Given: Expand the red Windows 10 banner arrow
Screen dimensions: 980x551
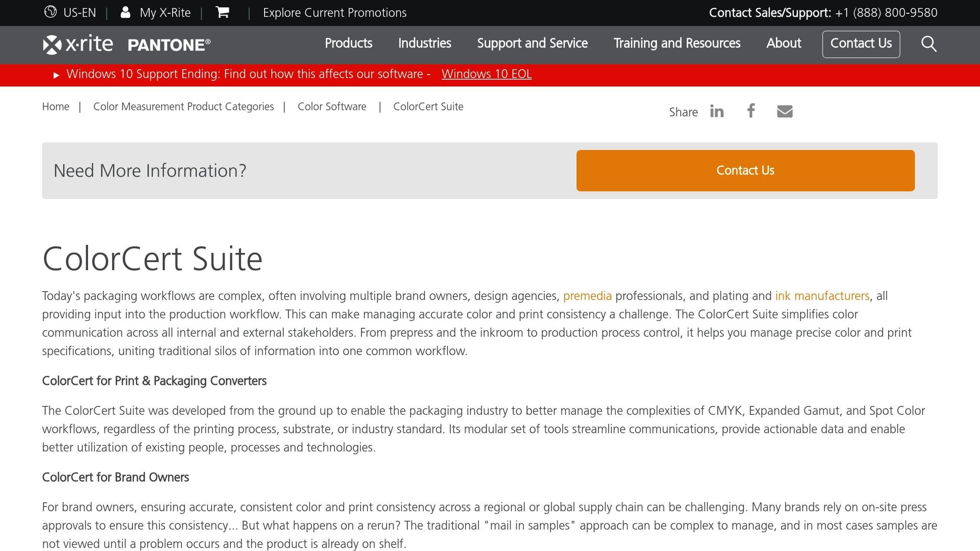Looking at the screenshot, I should tap(56, 75).
